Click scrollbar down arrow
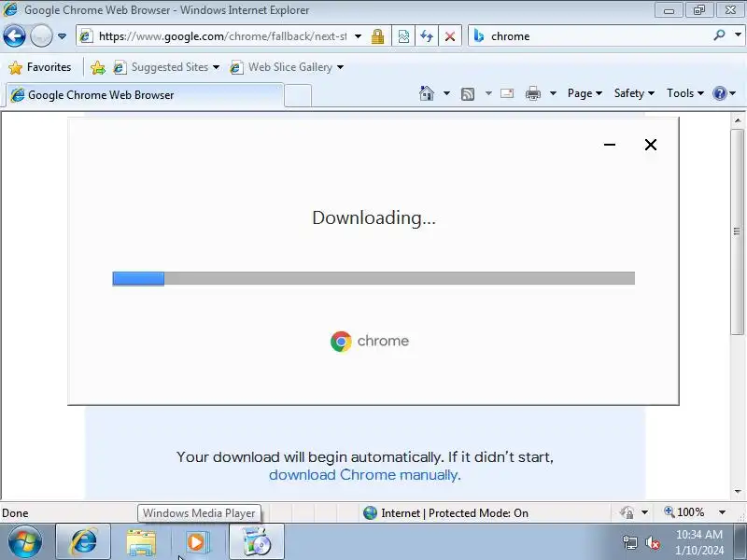This screenshot has height=560, width=747. (738, 492)
